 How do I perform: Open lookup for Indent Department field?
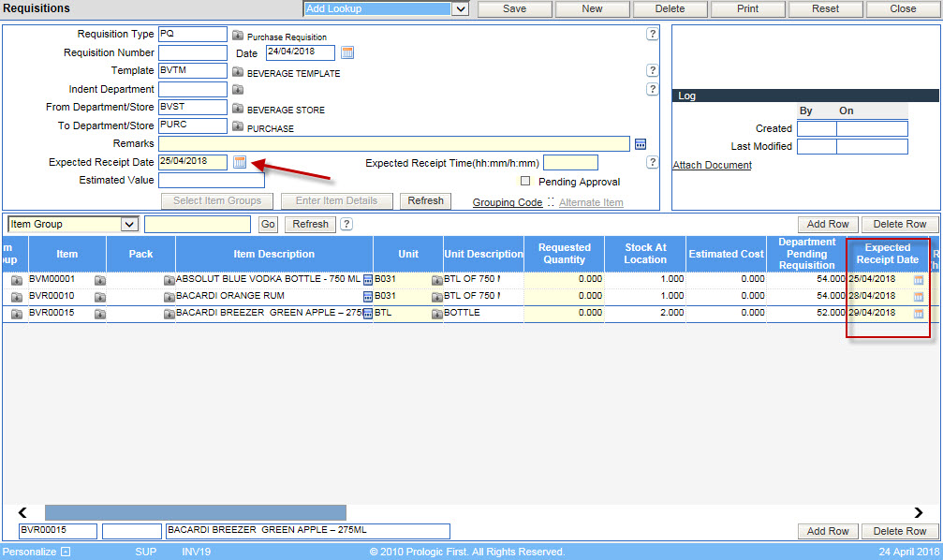[x=238, y=90]
